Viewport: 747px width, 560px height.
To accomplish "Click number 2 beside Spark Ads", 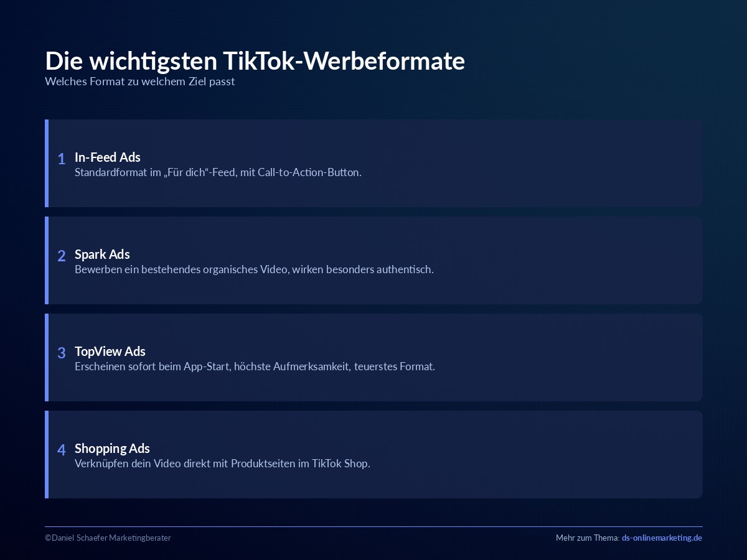I will 62,256.
